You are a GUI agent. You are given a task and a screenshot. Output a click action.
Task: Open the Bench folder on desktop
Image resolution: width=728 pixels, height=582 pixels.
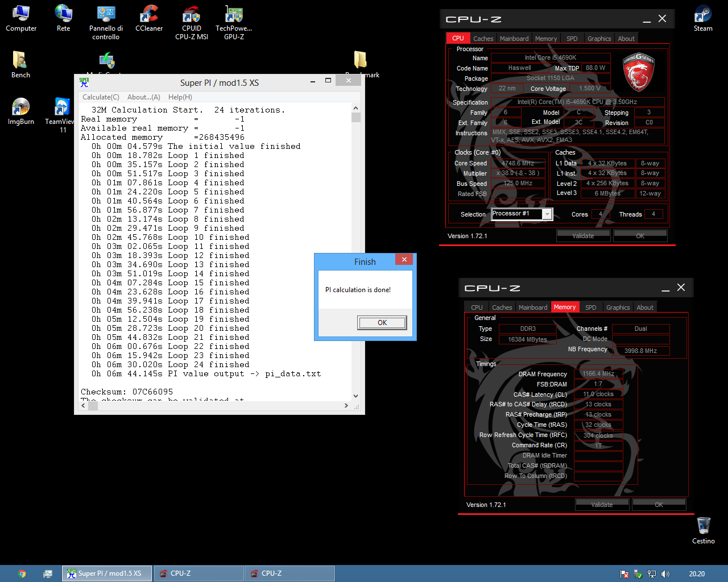pos(20,65)
